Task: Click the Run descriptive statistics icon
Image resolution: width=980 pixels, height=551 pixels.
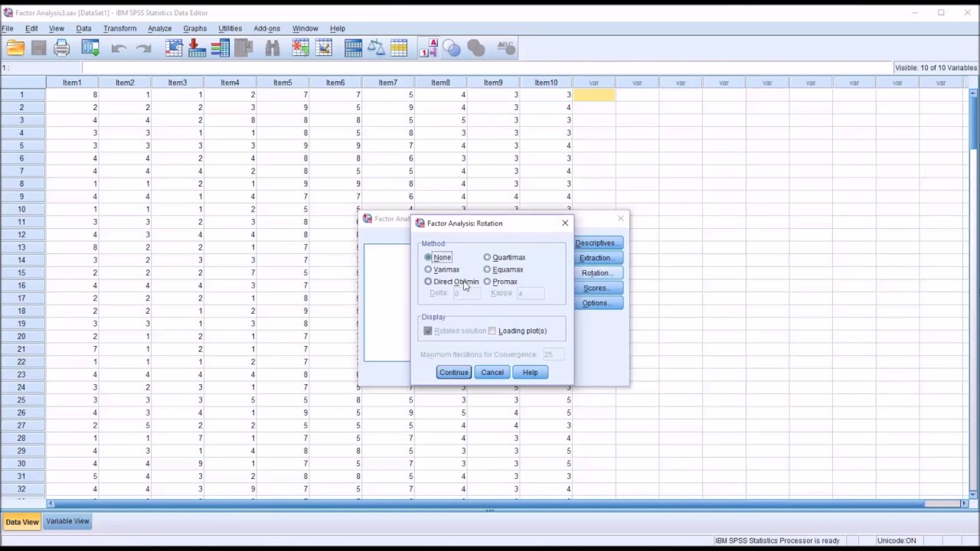Action: 243,48
